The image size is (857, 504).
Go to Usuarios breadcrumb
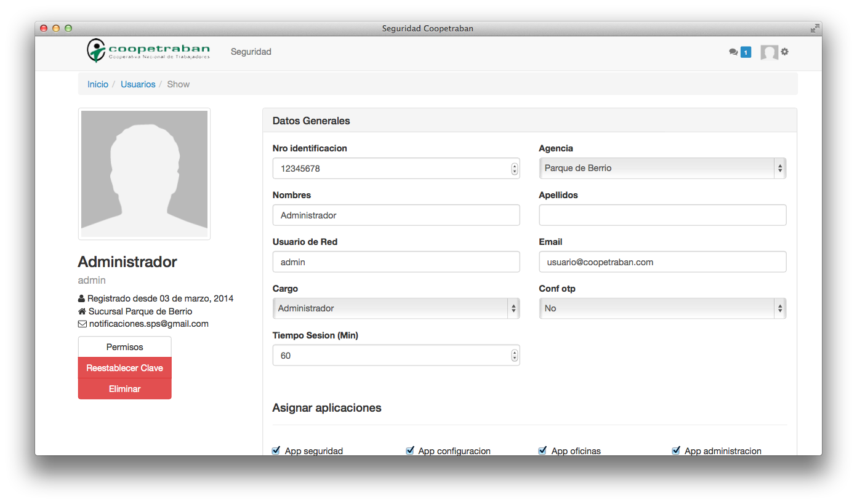pos(138,84)
